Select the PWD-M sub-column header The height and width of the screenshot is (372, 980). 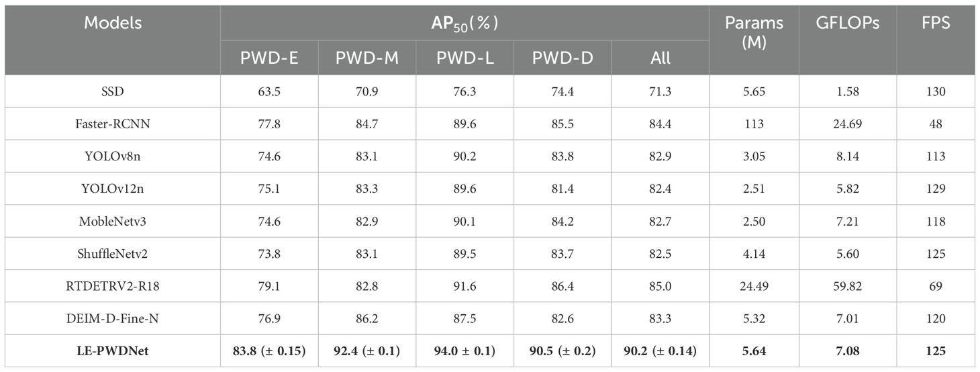[x=367, y=58]
